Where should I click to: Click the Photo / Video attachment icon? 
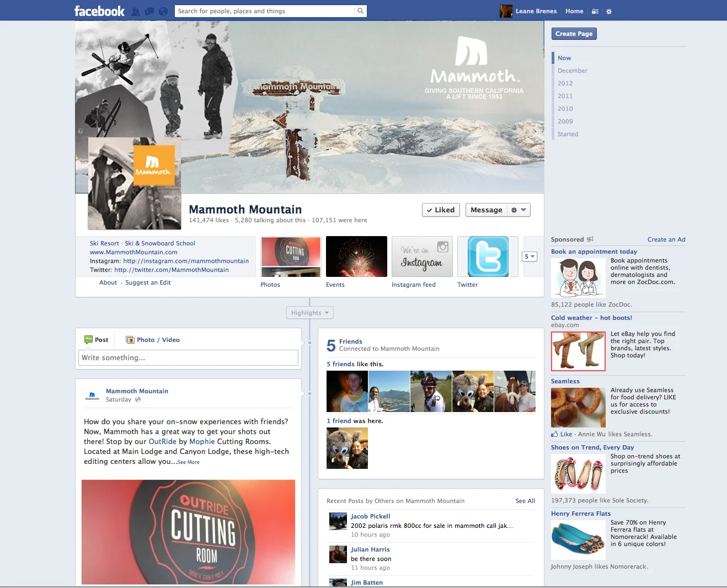pos(130,339)
